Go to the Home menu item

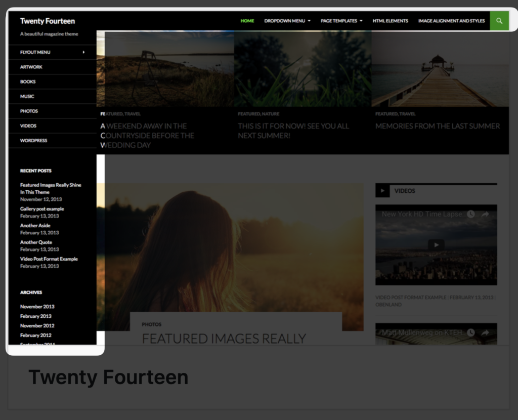pyautogui.click(x=247, y=21)
